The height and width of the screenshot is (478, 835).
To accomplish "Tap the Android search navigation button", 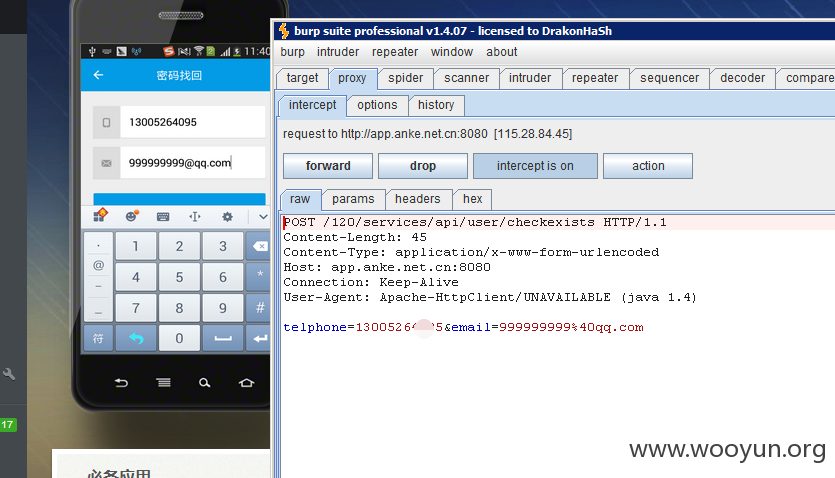I will point(204,382).
